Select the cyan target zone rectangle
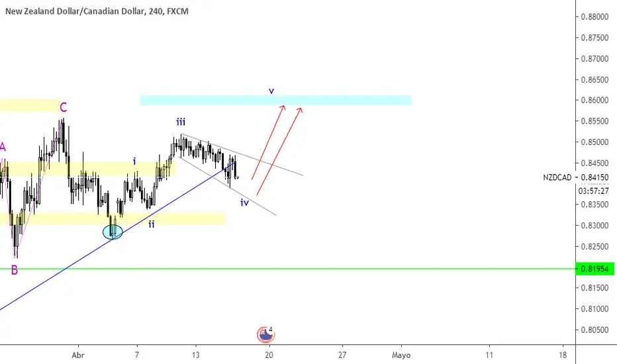The width and height of the screenshot is (617, 364). (275, 101)
